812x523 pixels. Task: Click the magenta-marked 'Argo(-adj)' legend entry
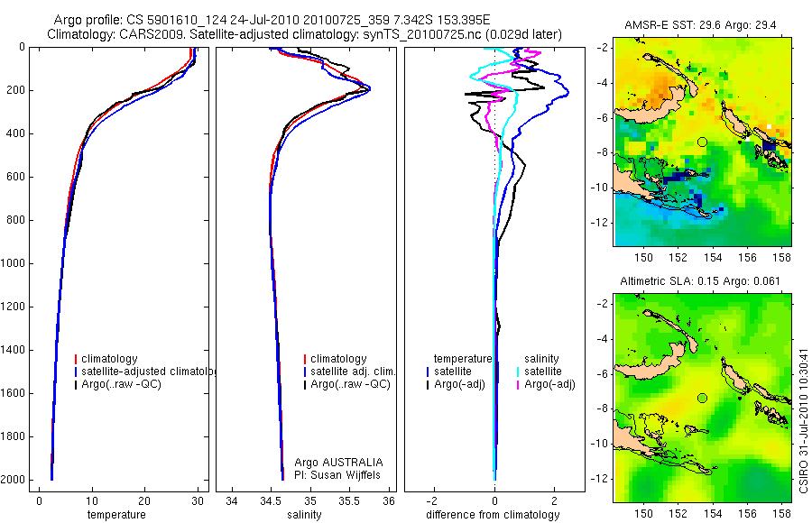pyautogui.click(x=549, y=385)
